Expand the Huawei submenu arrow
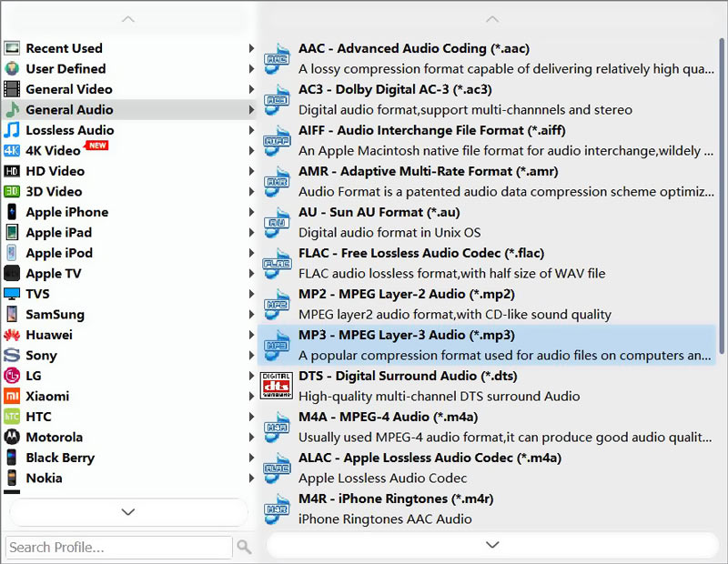The image size is (728, 564). [x=251, y=335]
